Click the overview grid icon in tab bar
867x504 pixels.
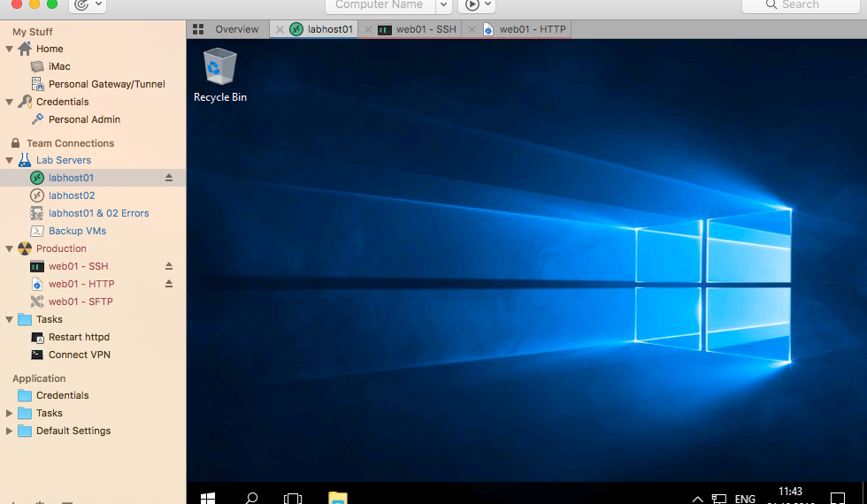click(198, 29)
